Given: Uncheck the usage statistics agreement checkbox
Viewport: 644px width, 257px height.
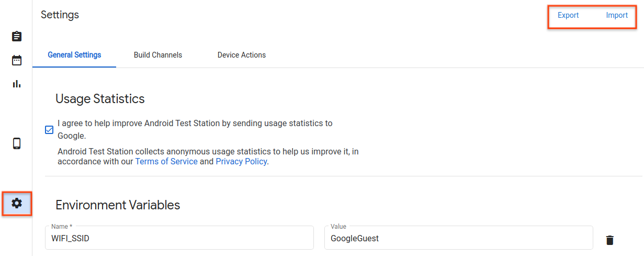Looking at the screenshot, I should coord(49,130).
